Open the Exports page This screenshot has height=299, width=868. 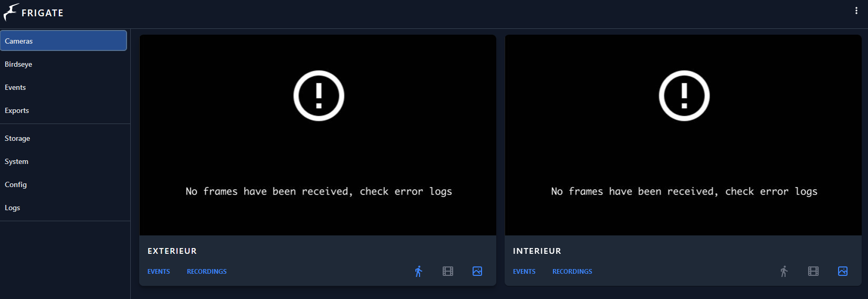pyautogui.click(x=17, y=110)
